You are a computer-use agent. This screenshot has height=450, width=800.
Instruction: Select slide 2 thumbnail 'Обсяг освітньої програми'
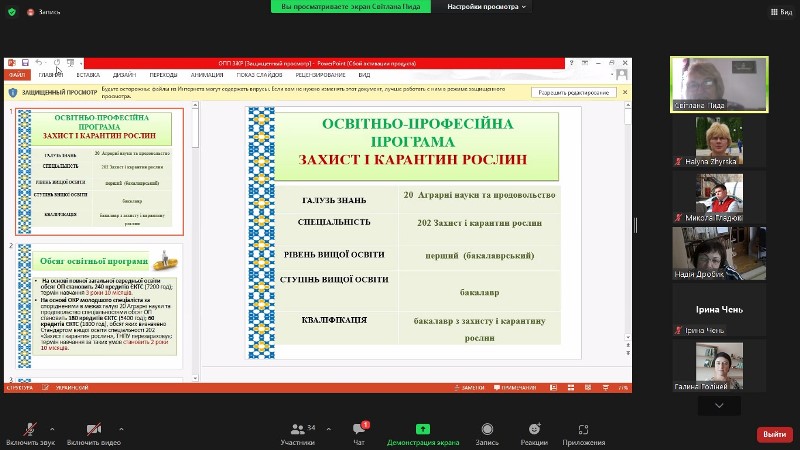(x=99, y=306)
